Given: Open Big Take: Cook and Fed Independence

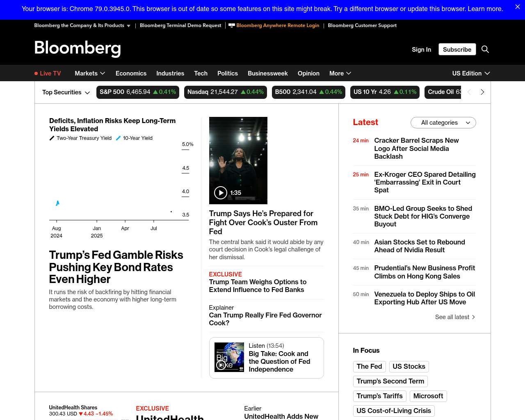Looking at the screenshot, I should pos(279,361).
